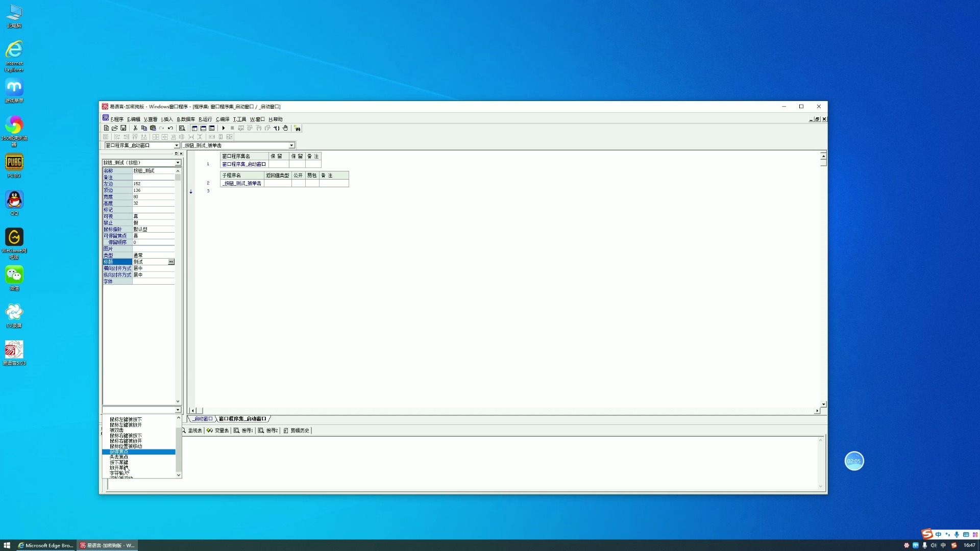Viewport: 980px width, 551px height.
Task: Switch to Microsoft Edge taskbar item
Action: 46,545
